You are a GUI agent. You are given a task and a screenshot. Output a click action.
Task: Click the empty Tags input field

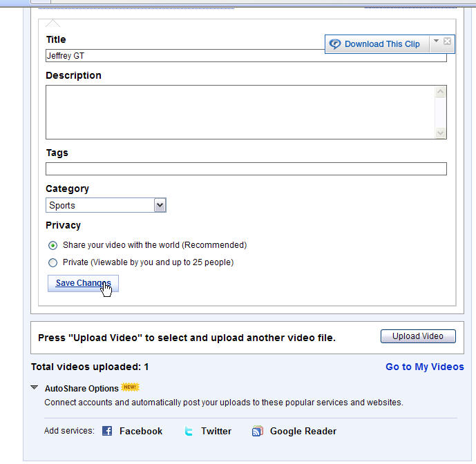pyautogui.click(x=246, y=168)
